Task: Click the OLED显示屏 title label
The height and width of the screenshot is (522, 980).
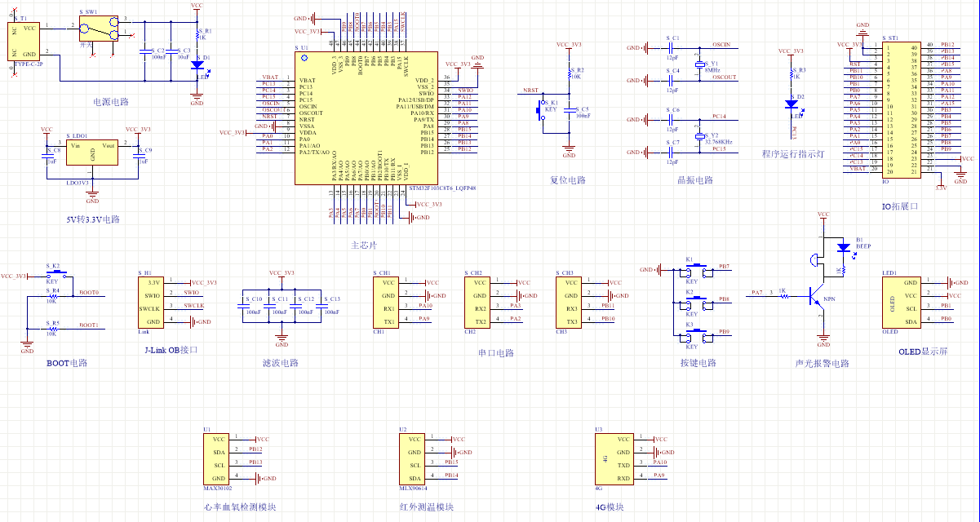Action: pos(922,351)
